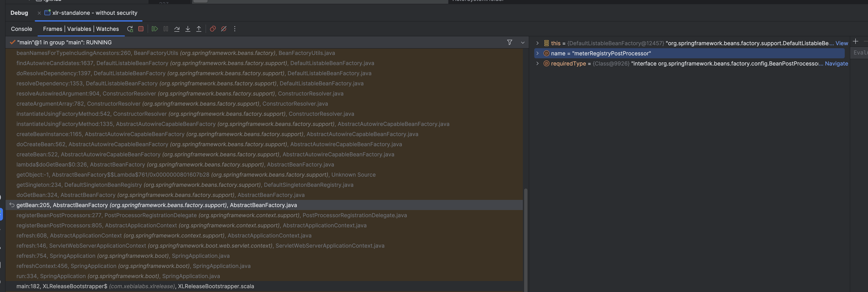The image size is (868, 292).
Task: Pause the running program
Action: [165, 29]
